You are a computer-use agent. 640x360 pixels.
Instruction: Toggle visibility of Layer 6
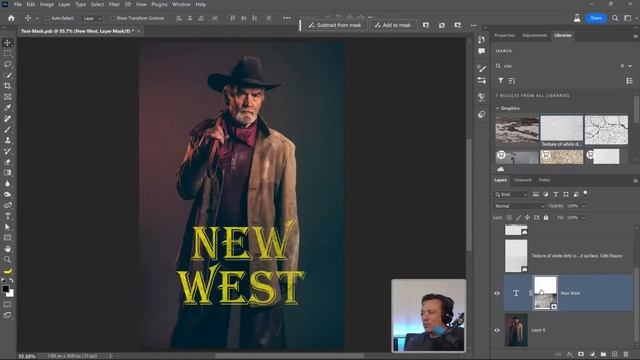tap(497, 330)
